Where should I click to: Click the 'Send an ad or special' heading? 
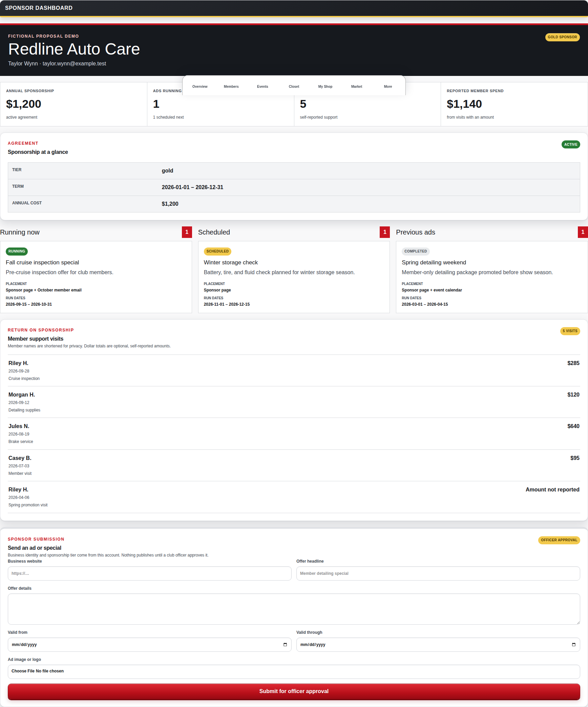point(35,548)
